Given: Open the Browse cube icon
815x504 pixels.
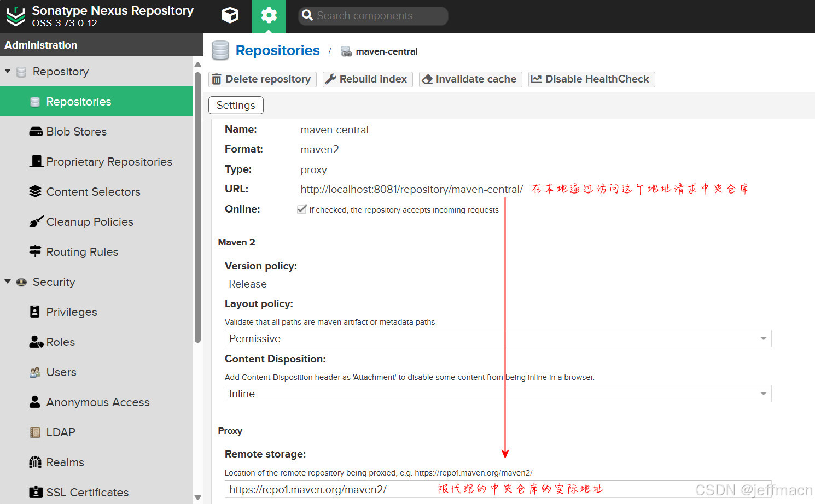Looking at the screenshot, I should click(x=230, y=15).
